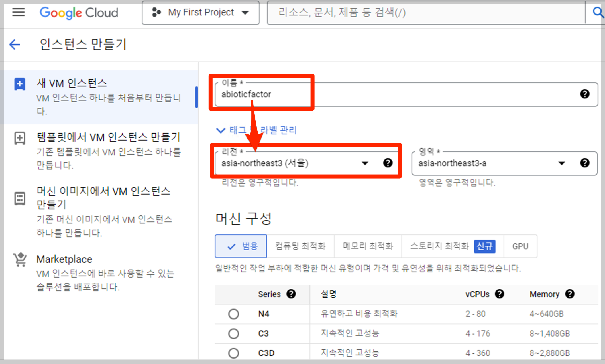Click help icon next to region dropdown
Screen dimensions: 605x364
(x=388, y=163)
